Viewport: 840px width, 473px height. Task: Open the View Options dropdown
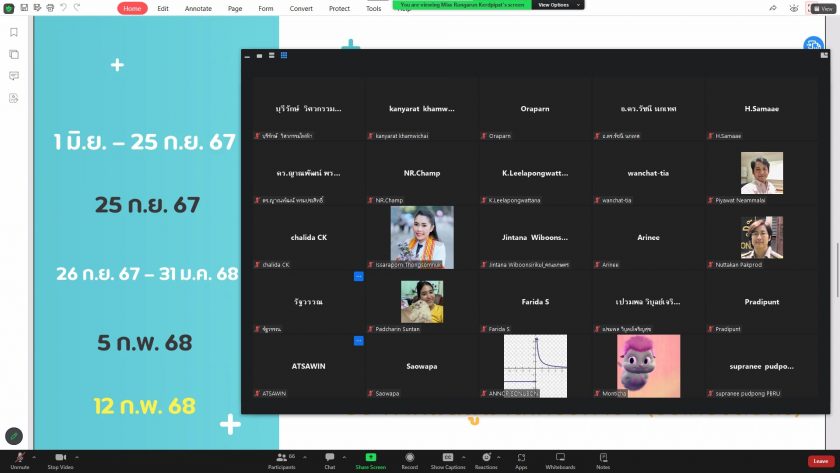click(x=553, y=5)
